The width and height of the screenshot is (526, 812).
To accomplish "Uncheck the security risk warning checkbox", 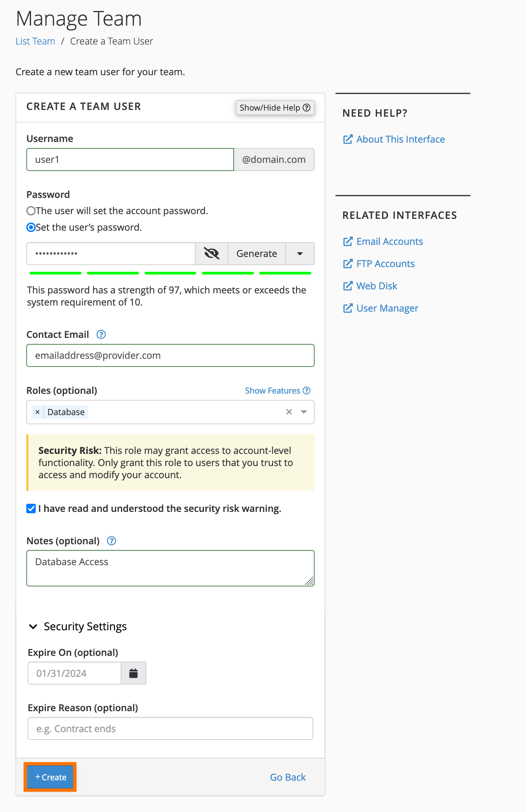I will tap(31, 509).
